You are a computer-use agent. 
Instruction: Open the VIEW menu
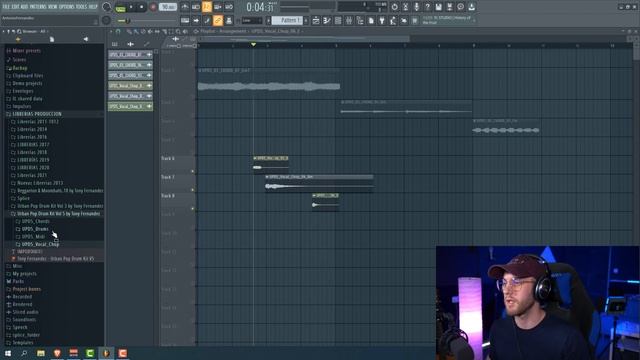click(53, 7)
